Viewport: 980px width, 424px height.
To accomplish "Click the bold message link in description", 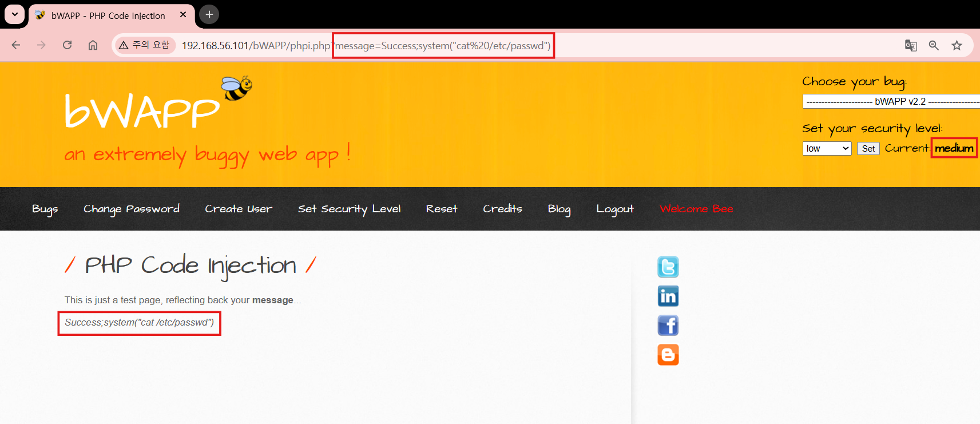I will click(273, 300).
